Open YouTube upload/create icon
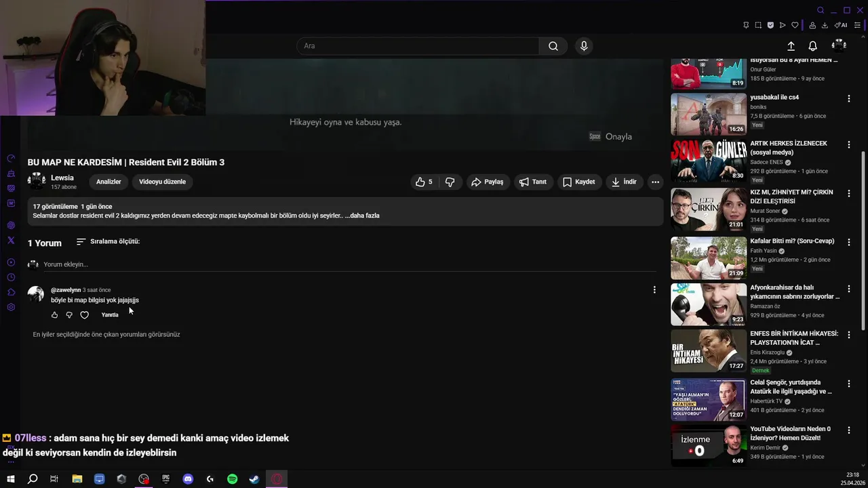Viewport: 868px width, 488px height. pyautogui.click(x=791, y=46)
